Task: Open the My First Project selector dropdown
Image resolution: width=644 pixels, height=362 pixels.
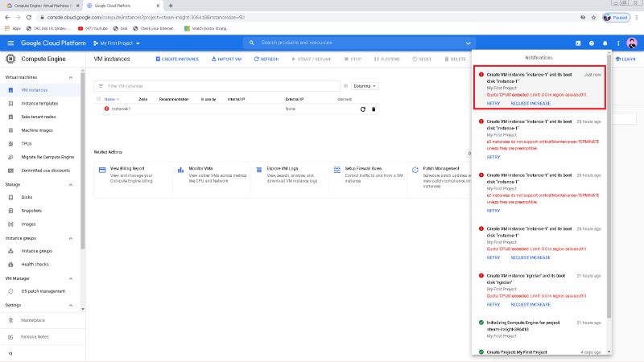Action: click(117, 43)
